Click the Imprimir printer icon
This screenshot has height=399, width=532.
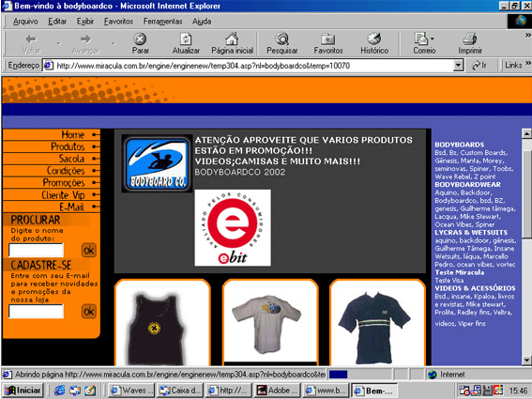(x=470, y=39)
